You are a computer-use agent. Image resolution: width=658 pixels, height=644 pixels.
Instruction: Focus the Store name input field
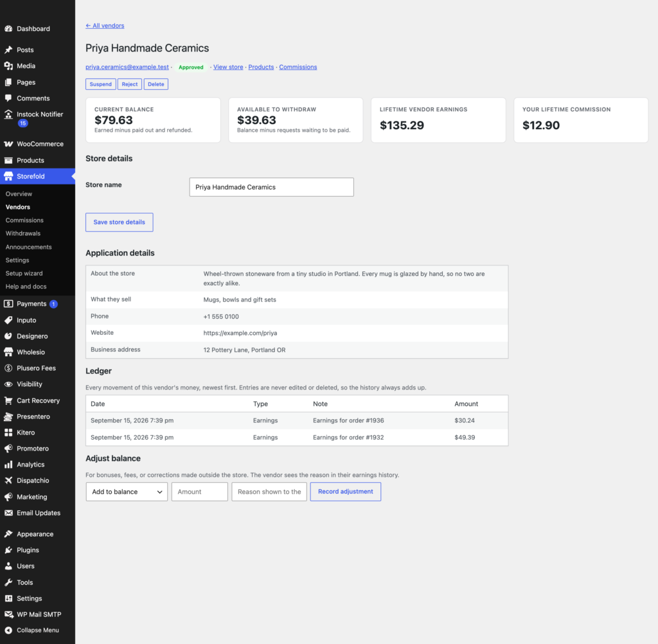[272, 187]
